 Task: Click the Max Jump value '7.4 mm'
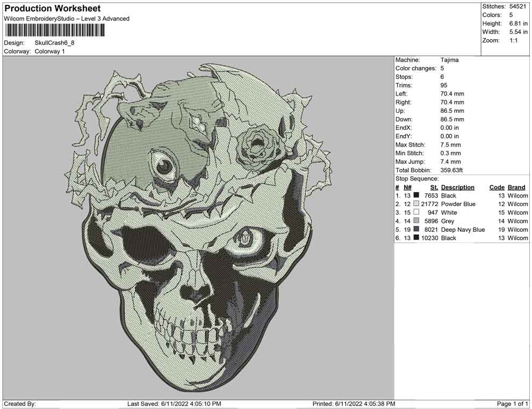point(450,162)
